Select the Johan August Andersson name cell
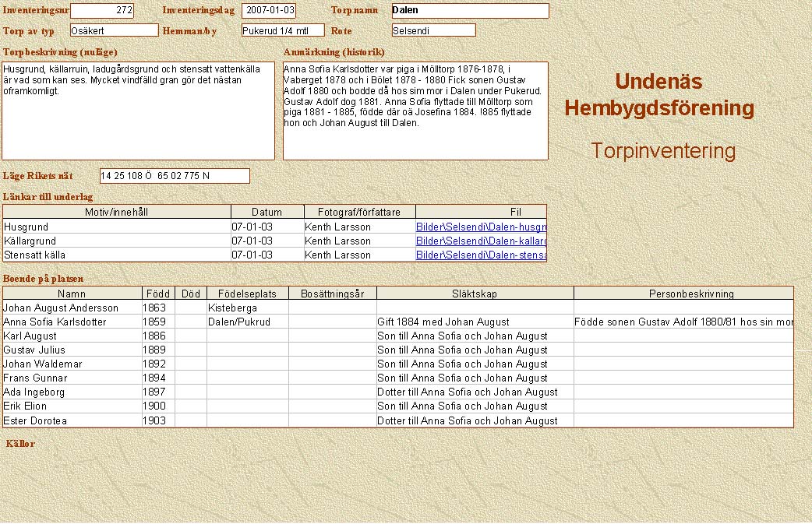Image resolution: width=812 pixels, height=524 pixels. [72, 308]
